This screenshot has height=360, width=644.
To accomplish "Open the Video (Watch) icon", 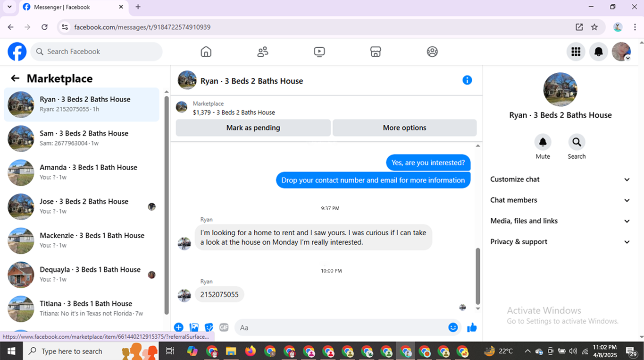I will [319, 51].
